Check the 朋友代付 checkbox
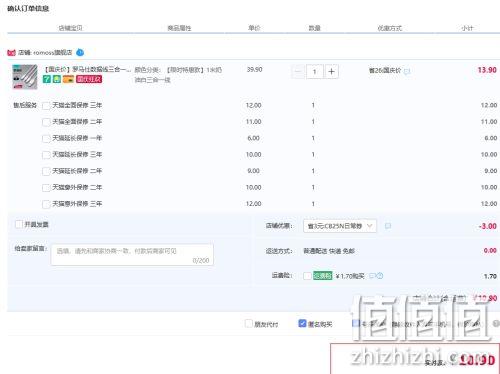The width and height of the screenshot is (500, 374). [x=249, y=323]
